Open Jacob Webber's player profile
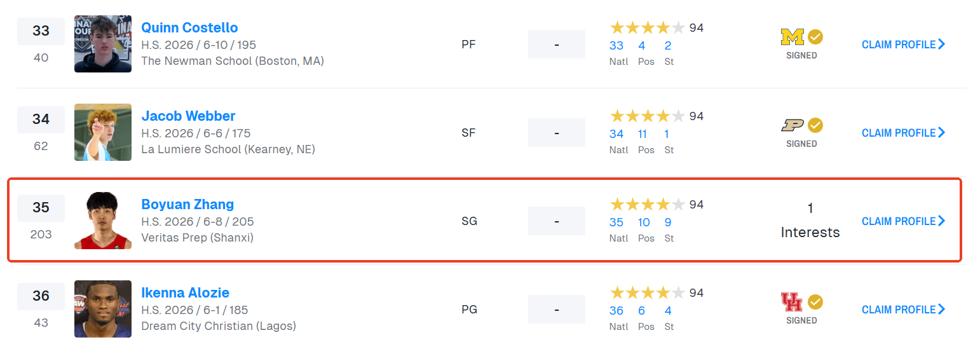Screen dimensions: 980x349 coord(188,116)
